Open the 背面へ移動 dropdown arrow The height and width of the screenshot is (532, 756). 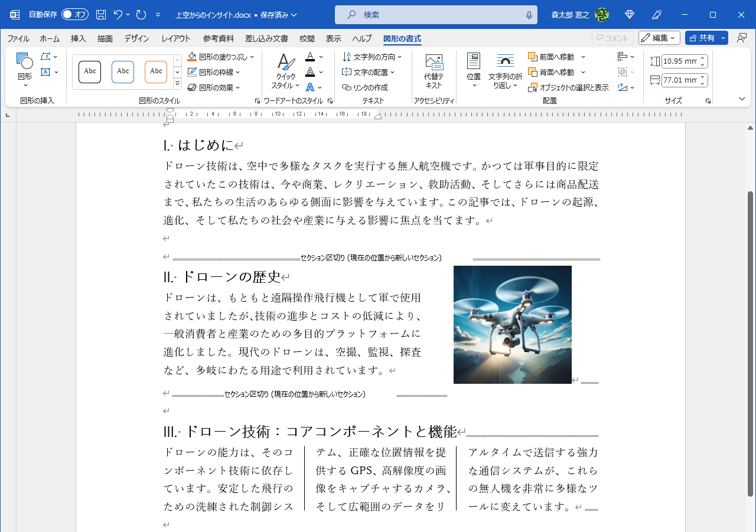[x=582, y=71]
